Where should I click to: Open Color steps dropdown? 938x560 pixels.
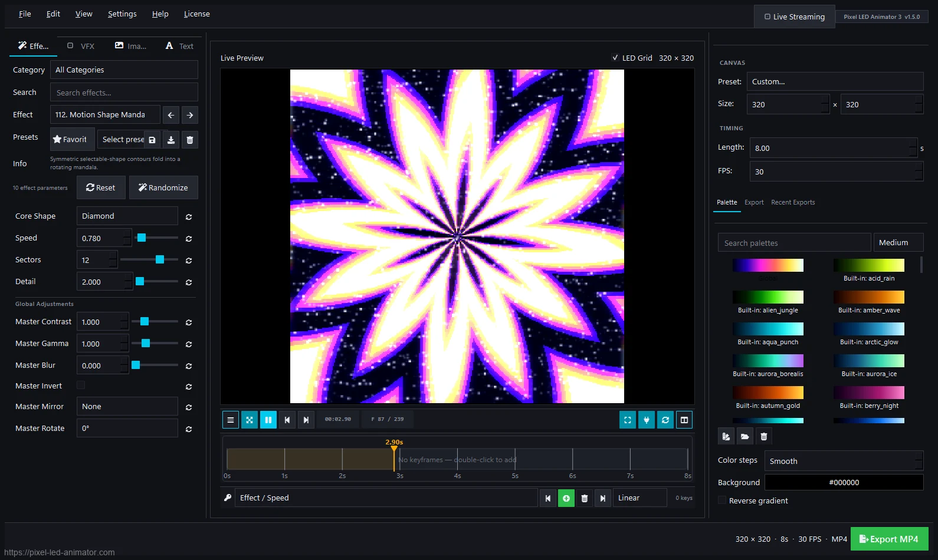click(844, 461)
